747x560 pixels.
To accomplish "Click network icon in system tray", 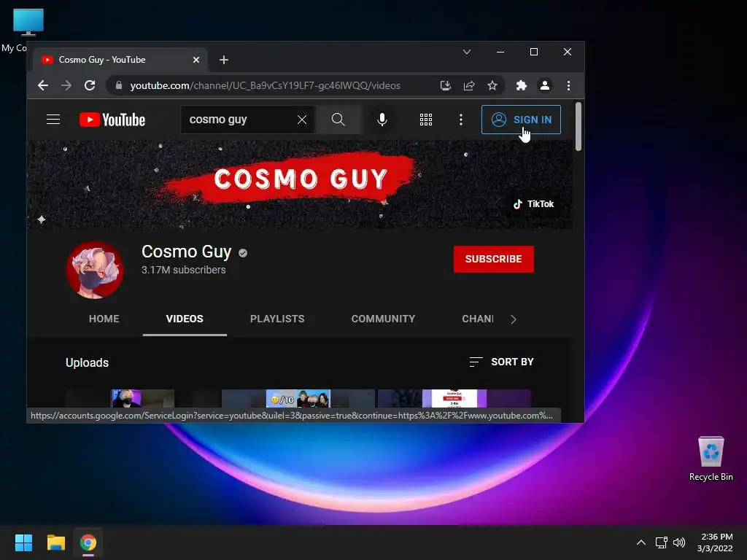I will [661, 542].
